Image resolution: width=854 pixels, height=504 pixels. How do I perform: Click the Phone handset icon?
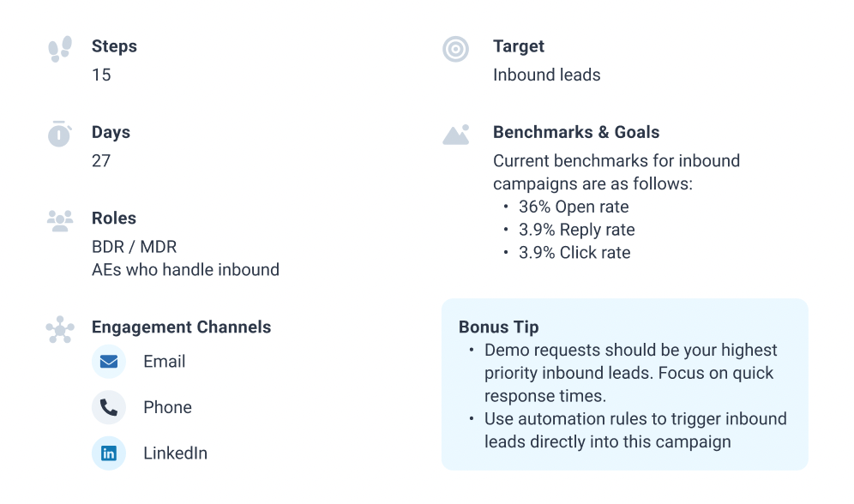coord(109,407)
